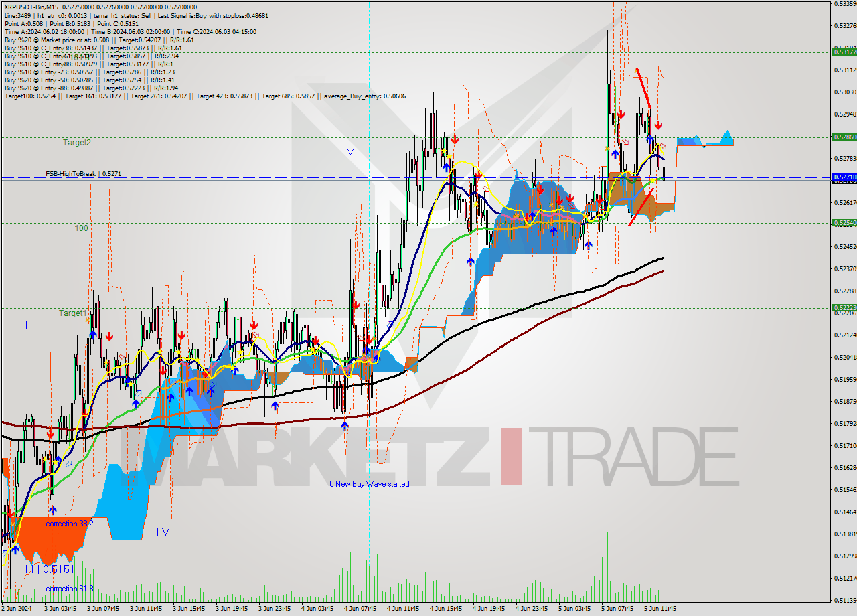Click the green 0.52860 price tag on axis
Viewport: 857px width, 616px height.
(844, 137)
